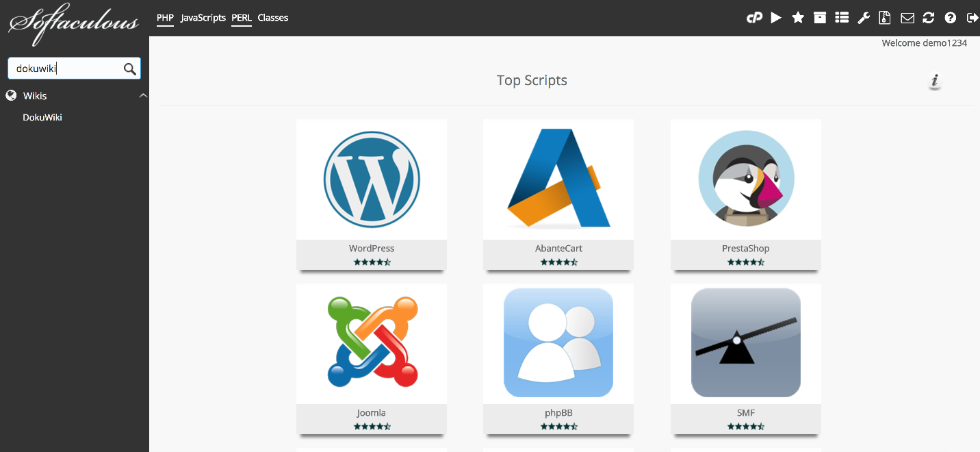980x452 pixels.
Task: Select the Classes tab
Action: pos(273,18)
